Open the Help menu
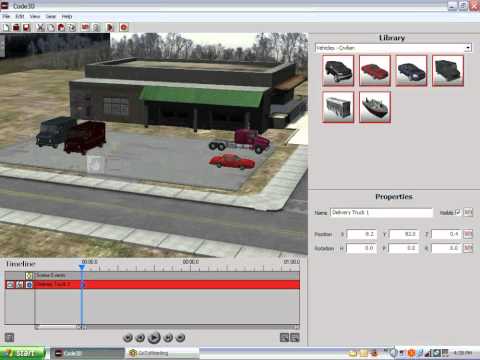 coord(67,16)
